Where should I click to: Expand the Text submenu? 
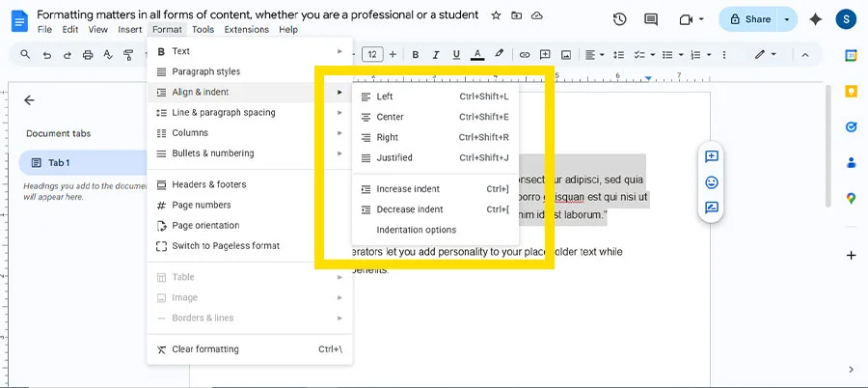tap(250, 51)
